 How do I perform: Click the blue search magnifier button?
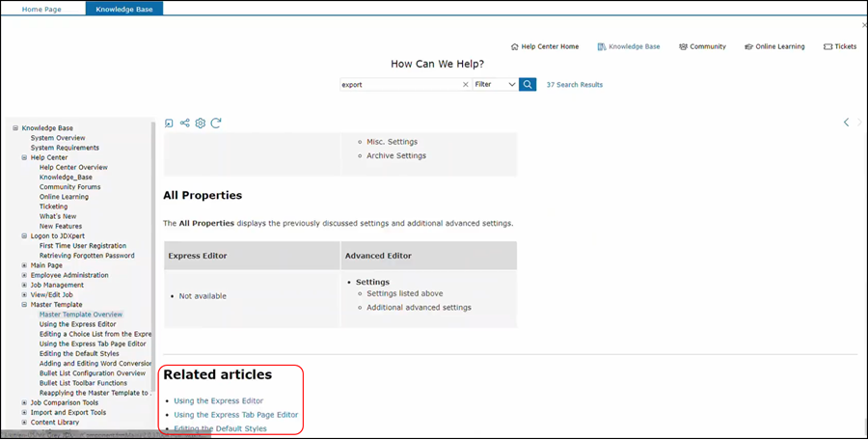(x=528, y=85)
